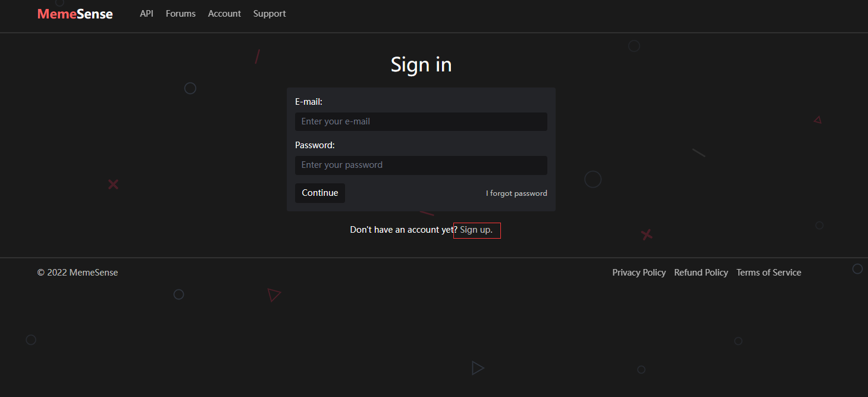
Task: Click the 'Sign in' page heading
Action: [421, 64]
